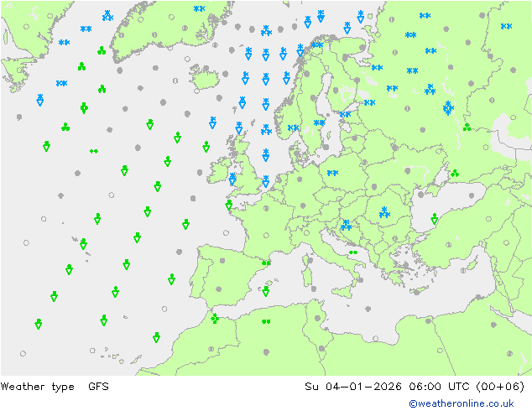532x411 pixels.
Task: Select the triple-snowflake symbol over Romania
Action: pyautogui.click(x=384, y=212)
